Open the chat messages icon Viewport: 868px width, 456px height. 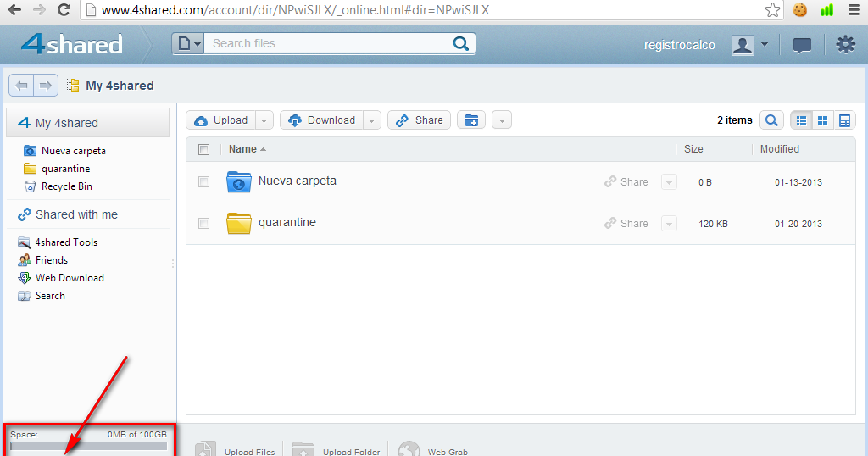[802, 46]
